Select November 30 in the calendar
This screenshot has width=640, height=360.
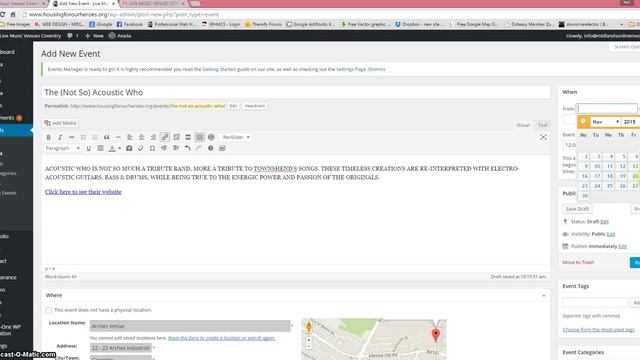pyautogui.click(x=584, y=196)
